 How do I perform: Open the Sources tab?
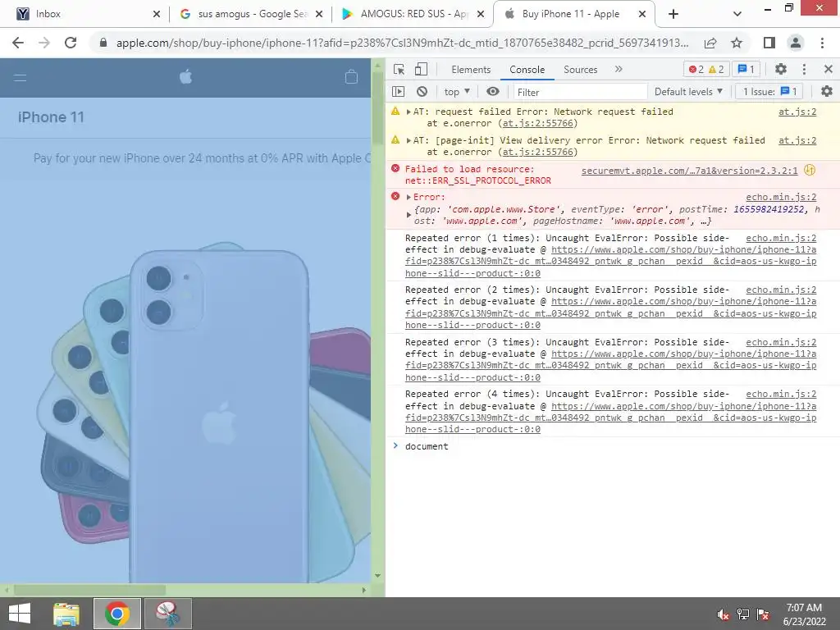(580, 70)
